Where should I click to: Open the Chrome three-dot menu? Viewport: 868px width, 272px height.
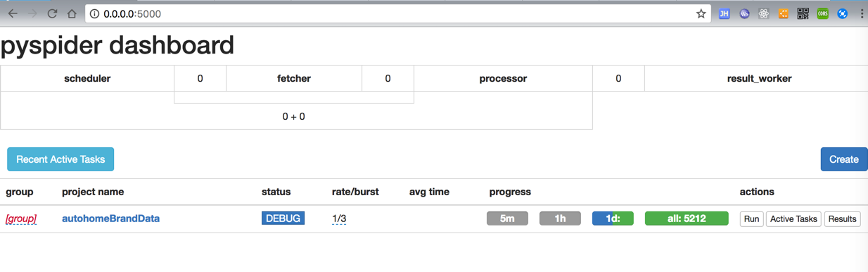(x=862, y=13)
